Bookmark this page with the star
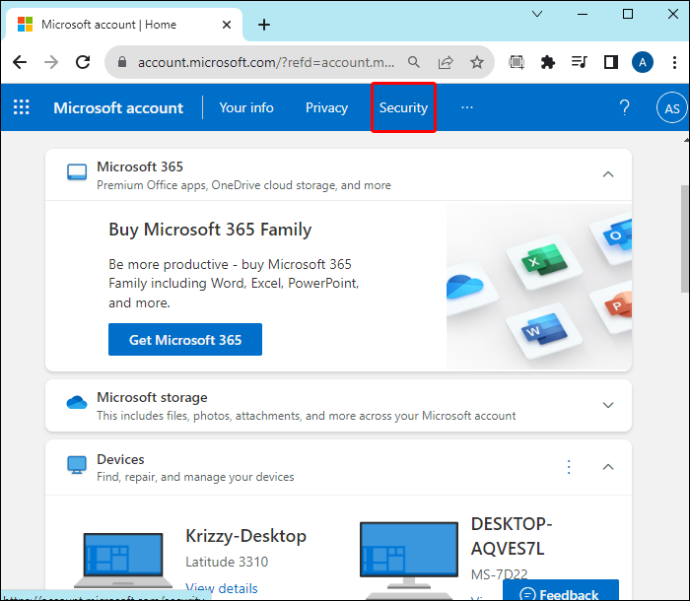 (477, 62)
